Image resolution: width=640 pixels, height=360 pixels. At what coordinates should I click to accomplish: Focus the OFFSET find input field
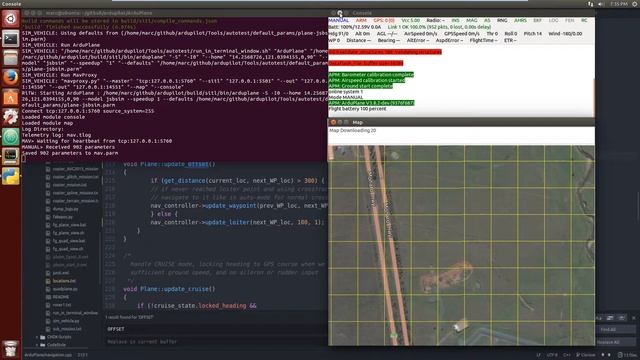pos(216,329)
